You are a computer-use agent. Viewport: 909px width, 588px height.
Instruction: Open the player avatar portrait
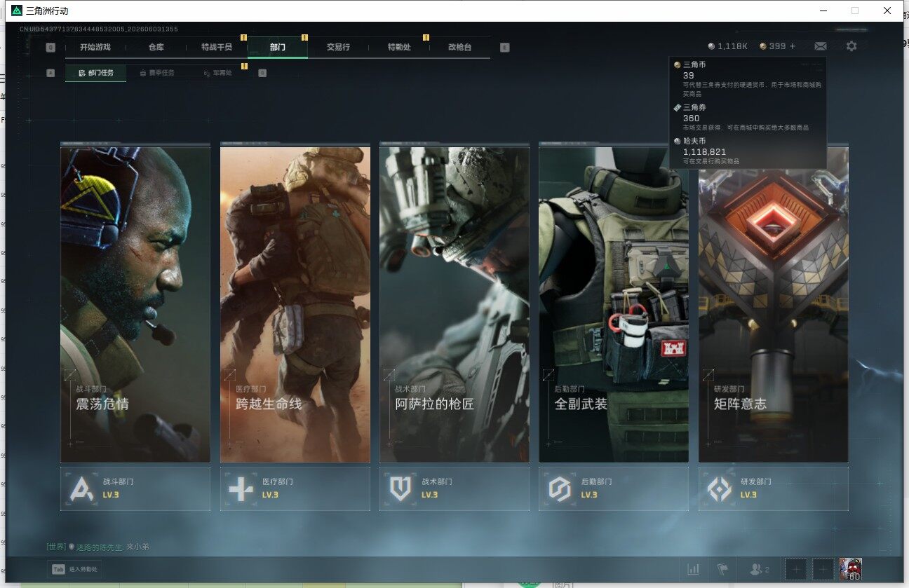click(851, 569)
